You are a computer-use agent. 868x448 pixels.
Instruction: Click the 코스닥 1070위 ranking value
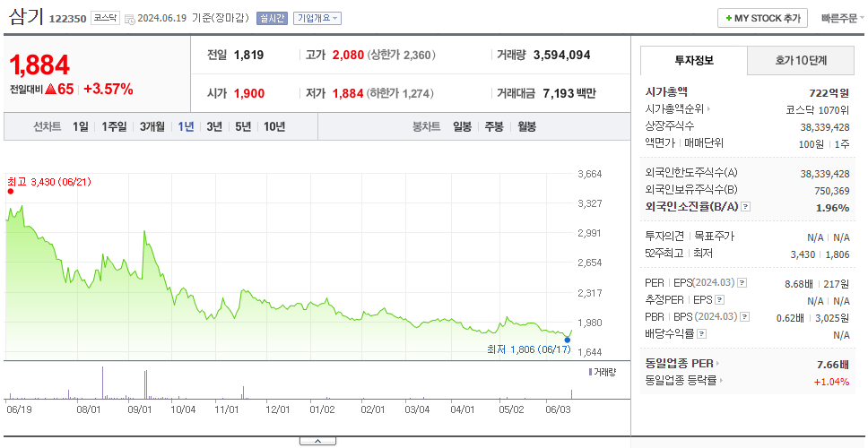(818, 109)
